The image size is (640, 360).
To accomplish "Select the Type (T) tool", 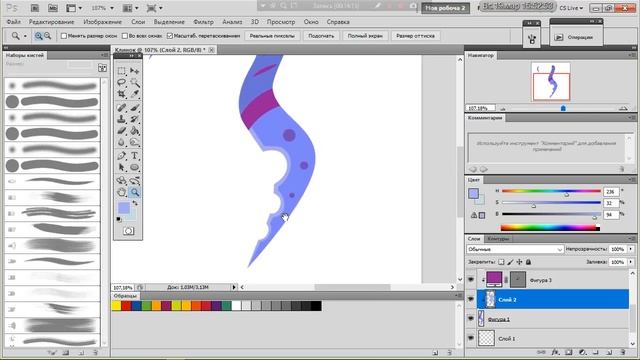I will click(x=134, y=156).
